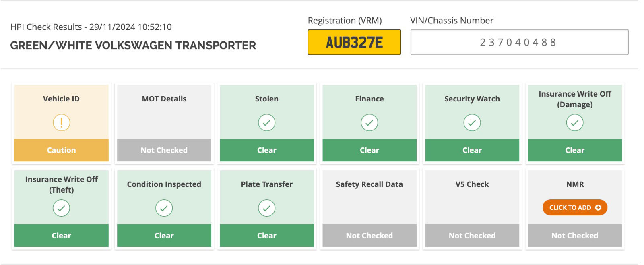Click the Insurance Write Off (Theft) check icon
Viewport: 644px width, 265px height.
61,208
